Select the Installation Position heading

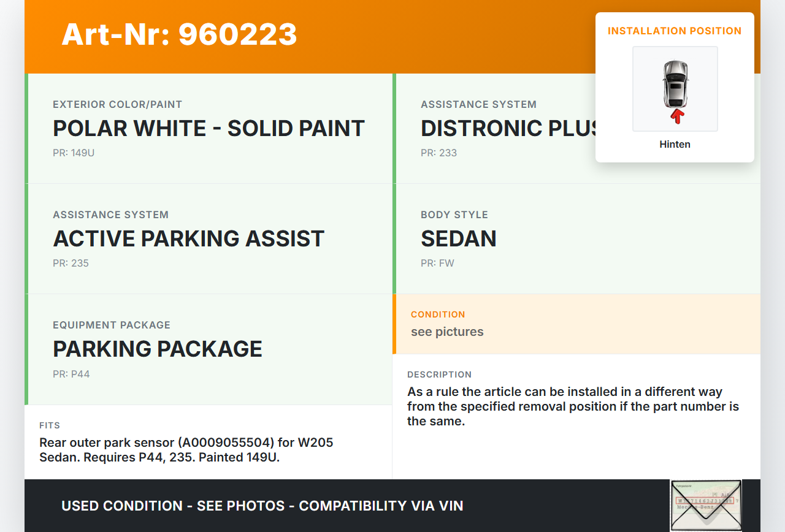[675, 31]
